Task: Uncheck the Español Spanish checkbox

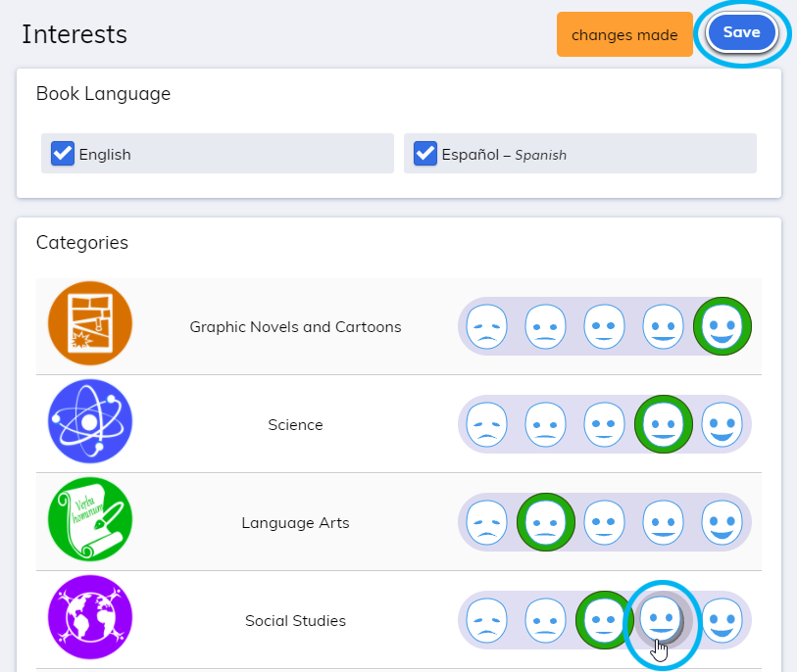Action: tap(424, 153)
